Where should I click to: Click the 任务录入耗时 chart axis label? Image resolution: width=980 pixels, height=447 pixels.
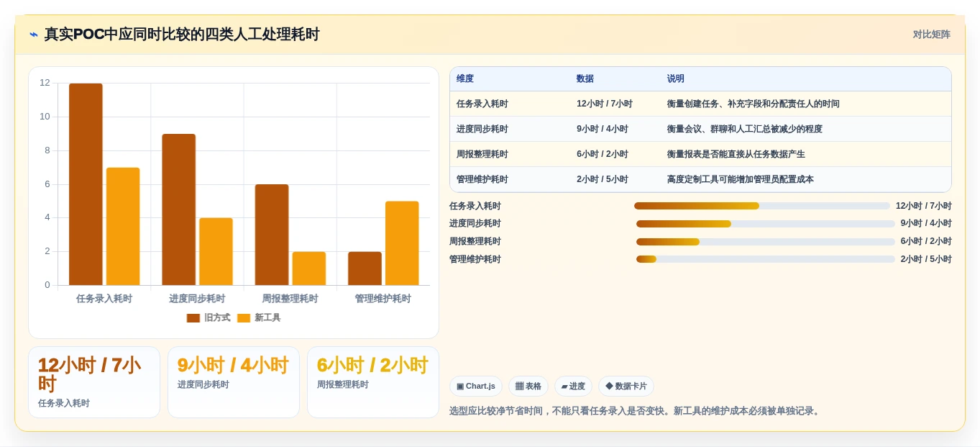(104, 299)
